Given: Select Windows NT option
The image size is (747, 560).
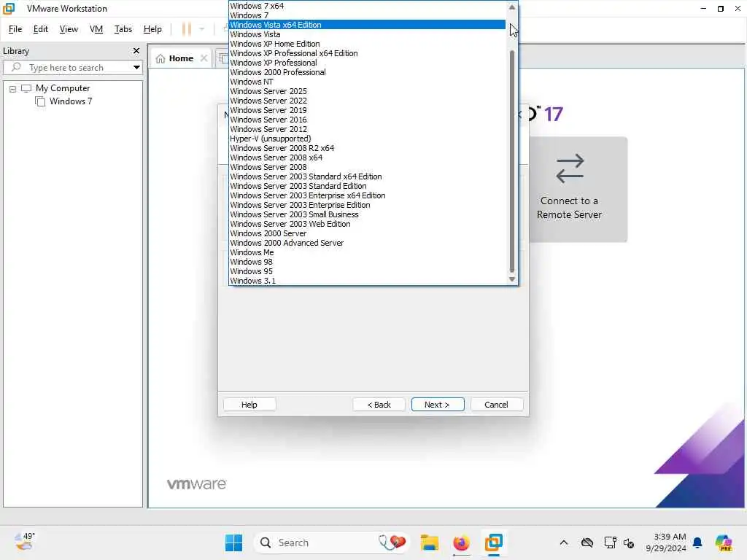Looking at the screenshot, I should pos(367,82).
